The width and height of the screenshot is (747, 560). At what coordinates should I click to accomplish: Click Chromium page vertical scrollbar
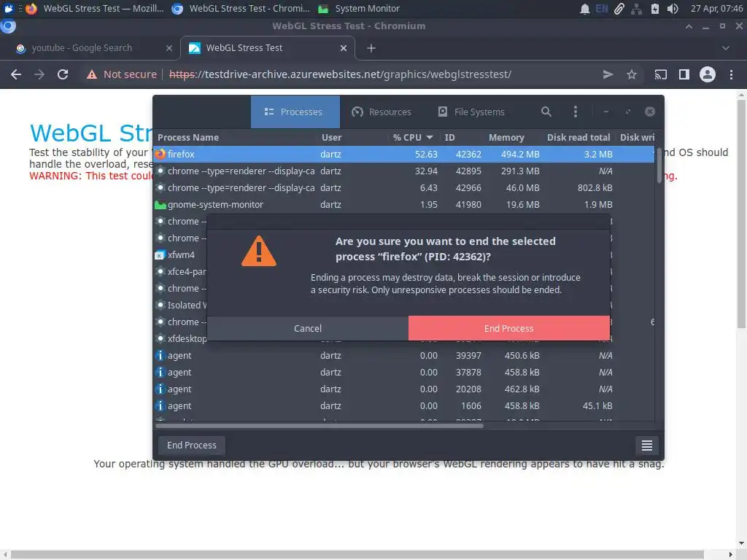pyautogui.click(x=741, y=214)
